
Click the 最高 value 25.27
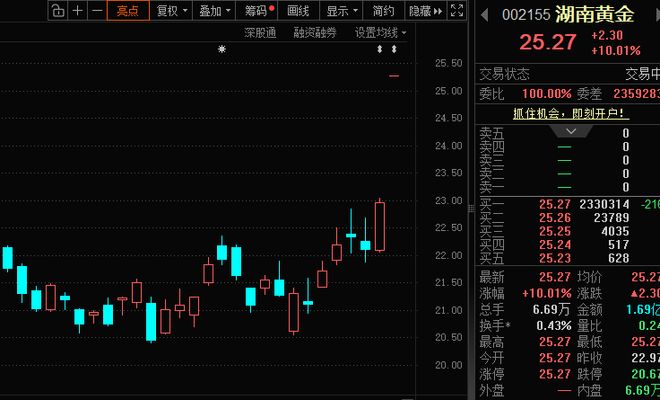coord(555,342)
